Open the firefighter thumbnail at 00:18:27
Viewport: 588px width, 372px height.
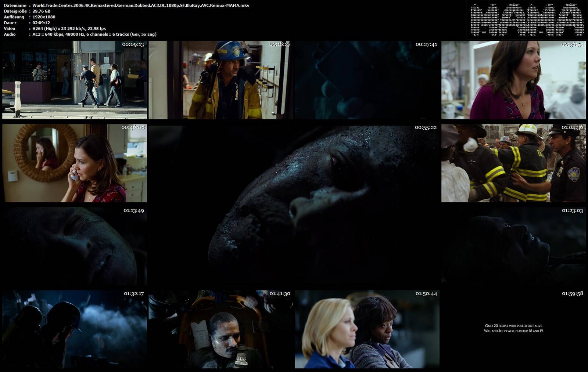click(221, 80)
